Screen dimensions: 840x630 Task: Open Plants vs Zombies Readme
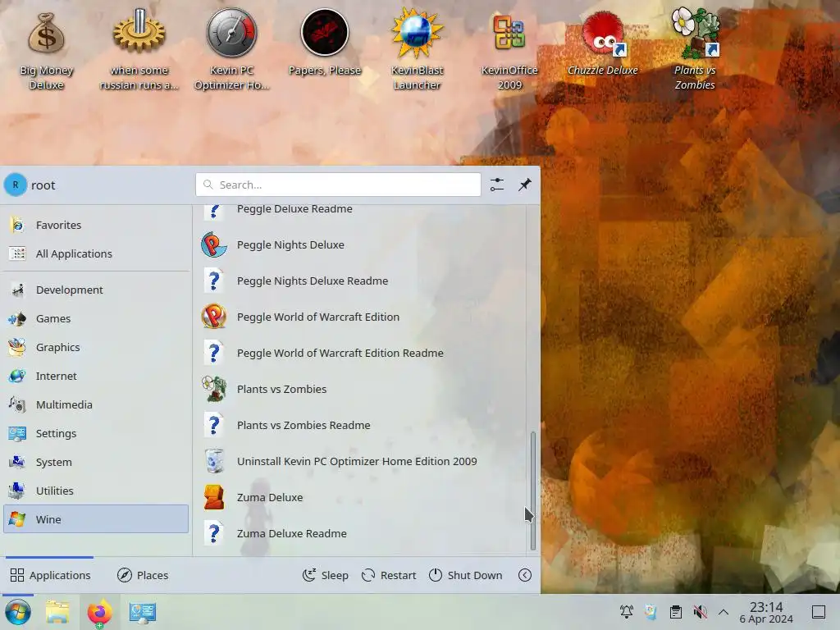(359, 426)
